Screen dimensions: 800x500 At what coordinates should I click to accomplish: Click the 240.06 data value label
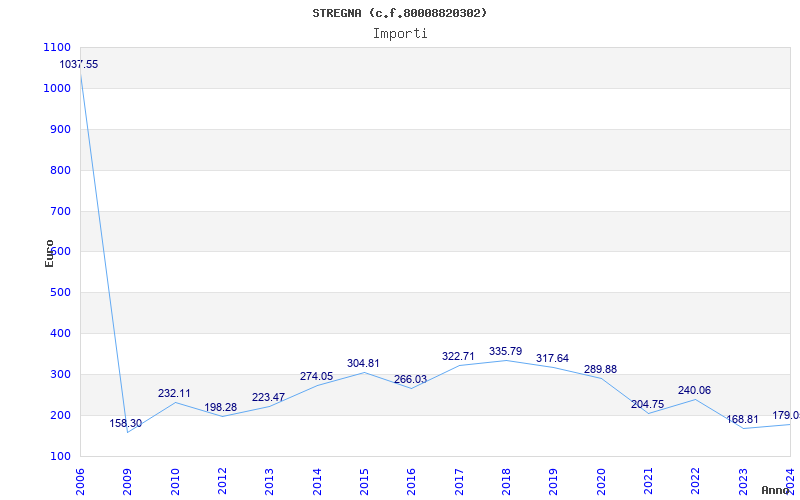pyautogui.click(x=694, y=390)
